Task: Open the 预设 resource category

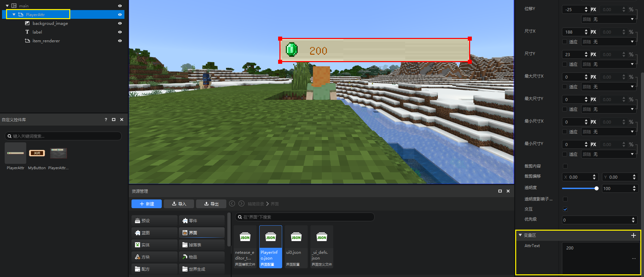Action: [x=154, y=221]
